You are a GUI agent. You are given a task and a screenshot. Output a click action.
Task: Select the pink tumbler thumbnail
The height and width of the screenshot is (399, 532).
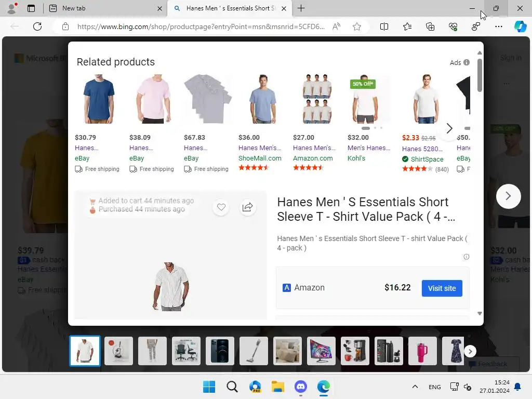click(x=422, y=351)
